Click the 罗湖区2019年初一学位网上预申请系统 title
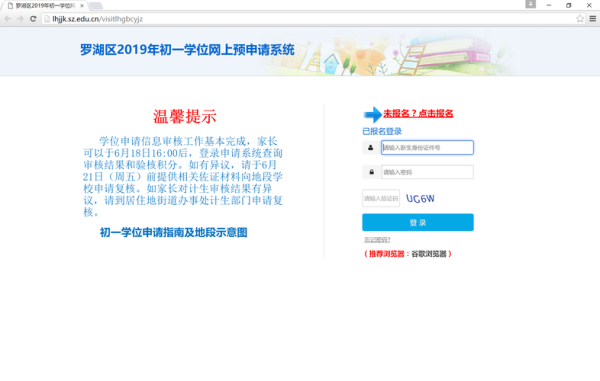Image resolution: width=600 pixels, height=381 pixels. [x=187, y=50]
